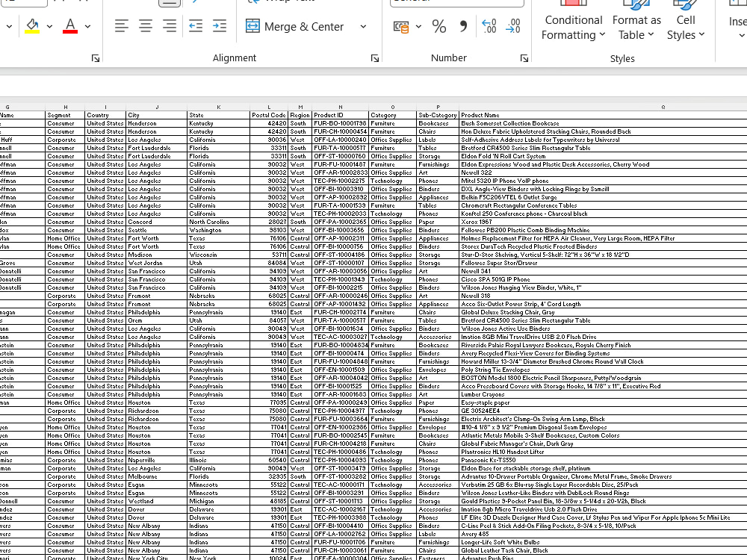Viewport: 747px width, 560px height.
Task: Click the Easy-staple paper cell
Action: click(x=603, y=403)
